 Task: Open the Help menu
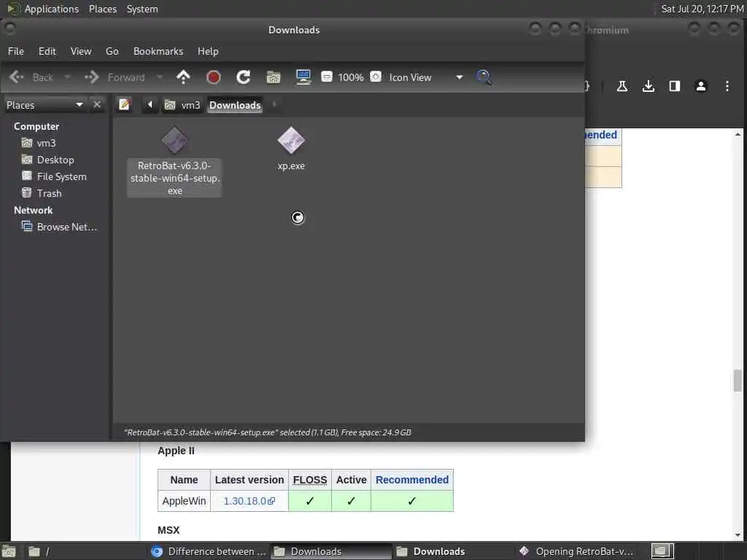pos(208,51)
